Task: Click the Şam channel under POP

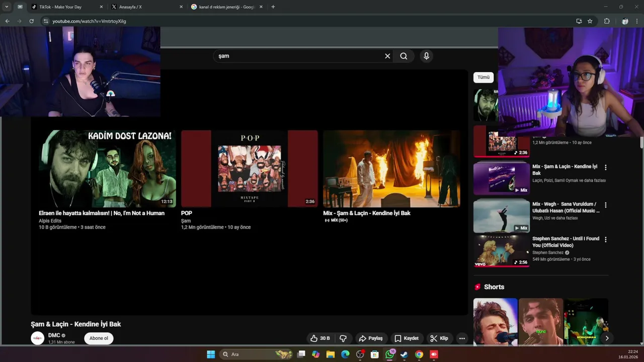Action: [186, 221]
